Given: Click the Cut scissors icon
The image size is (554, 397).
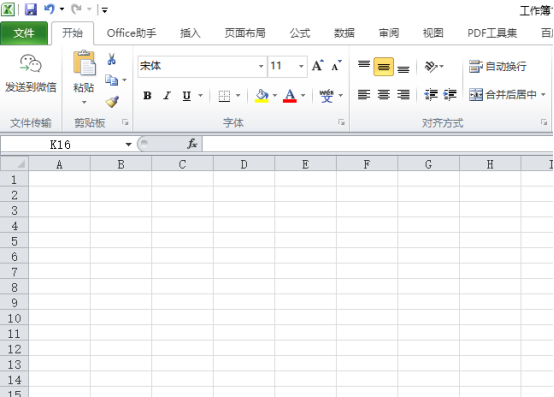Looking at the screenshot, I should 112,59.
